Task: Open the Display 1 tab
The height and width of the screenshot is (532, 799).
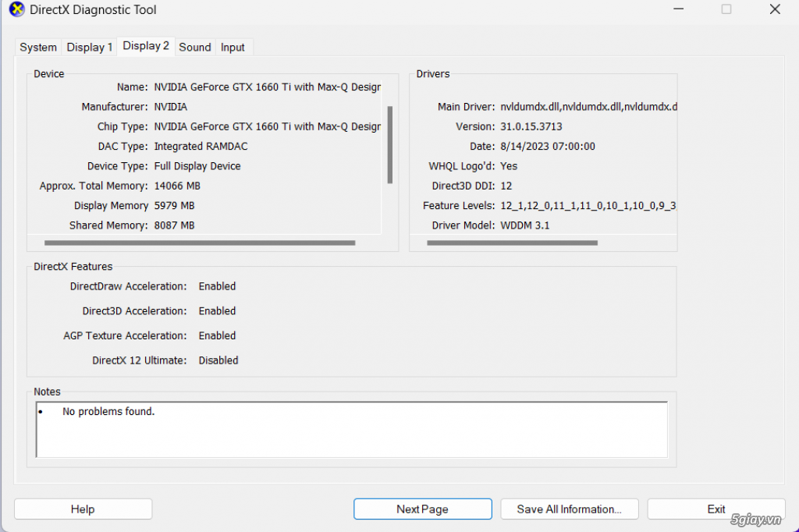Action: 90,48
